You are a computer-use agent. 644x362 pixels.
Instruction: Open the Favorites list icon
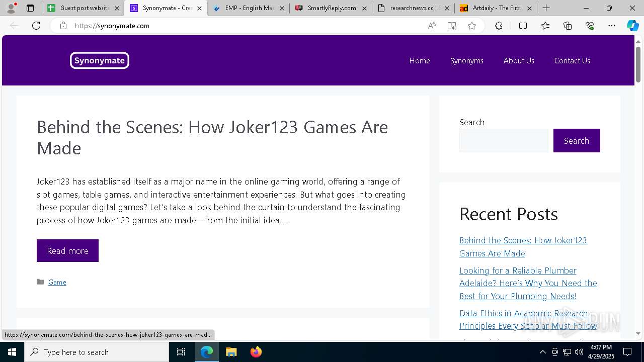545,26
